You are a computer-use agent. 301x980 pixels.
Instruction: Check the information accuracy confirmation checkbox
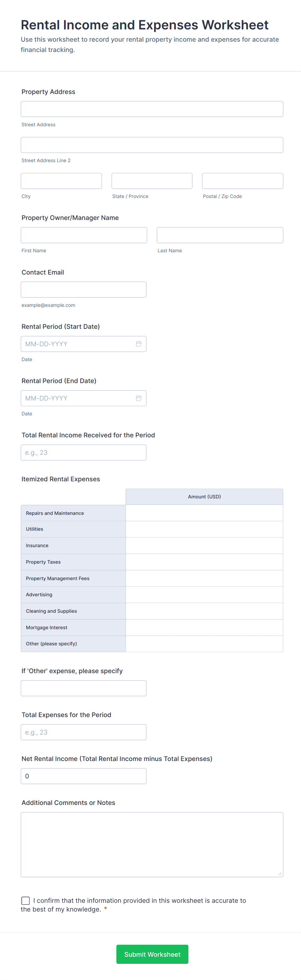[x=25, y=901]
